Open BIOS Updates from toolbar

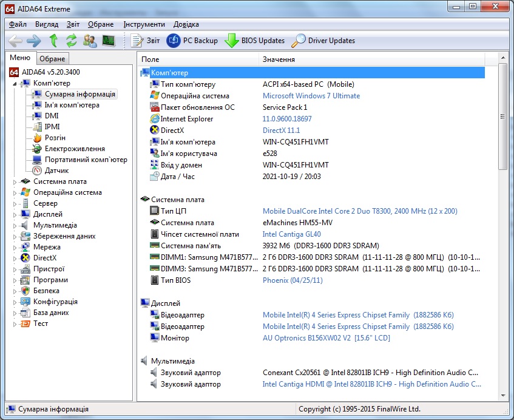[x=254, y=41]
